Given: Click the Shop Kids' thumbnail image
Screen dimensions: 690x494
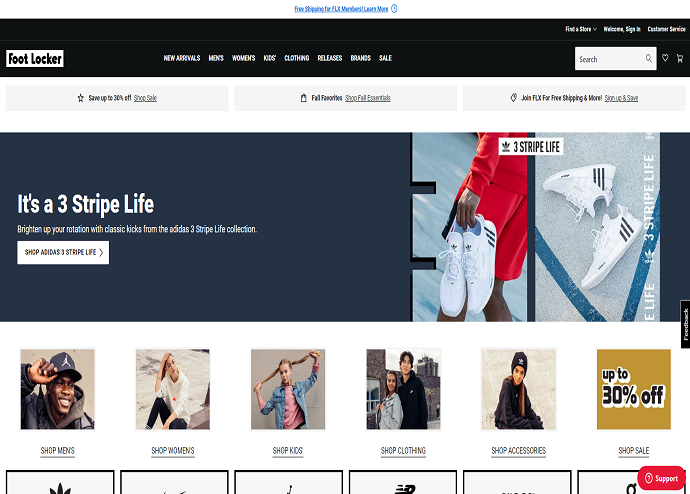Looking at the screenshot, I should [288, 389].
